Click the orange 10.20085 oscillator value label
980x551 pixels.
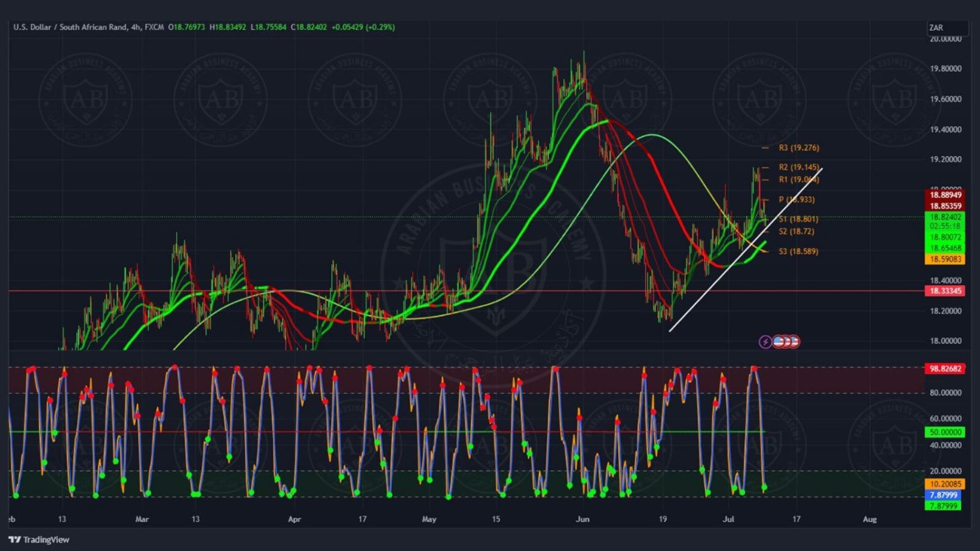[x=945, y=484]
